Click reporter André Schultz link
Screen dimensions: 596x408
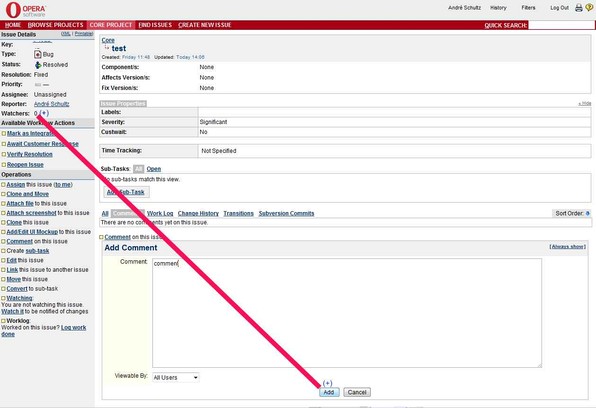[x=51, y=104]
